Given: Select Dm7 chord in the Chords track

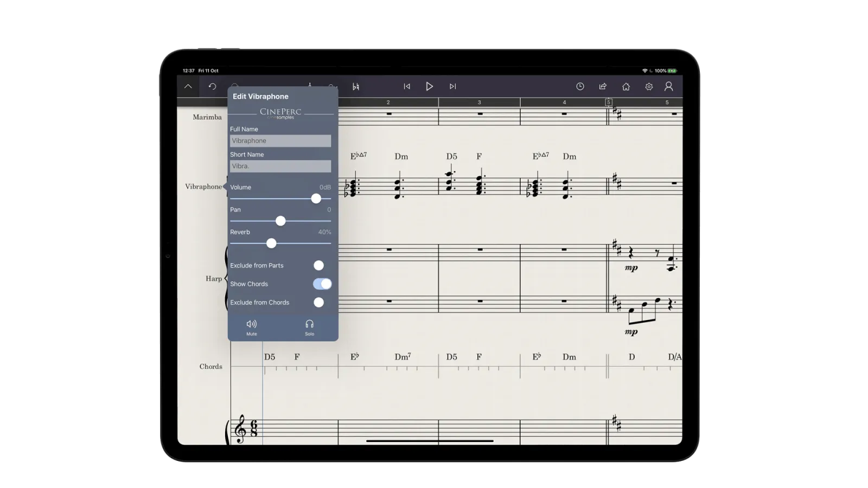Looking at the screenshot, I should (403, 357).
